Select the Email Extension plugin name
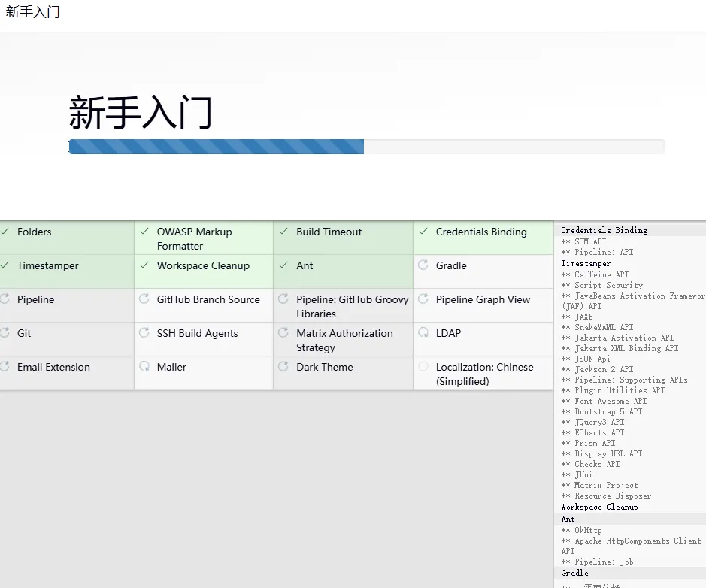Screen dimensions: 706x588 (x=53, y=367)
